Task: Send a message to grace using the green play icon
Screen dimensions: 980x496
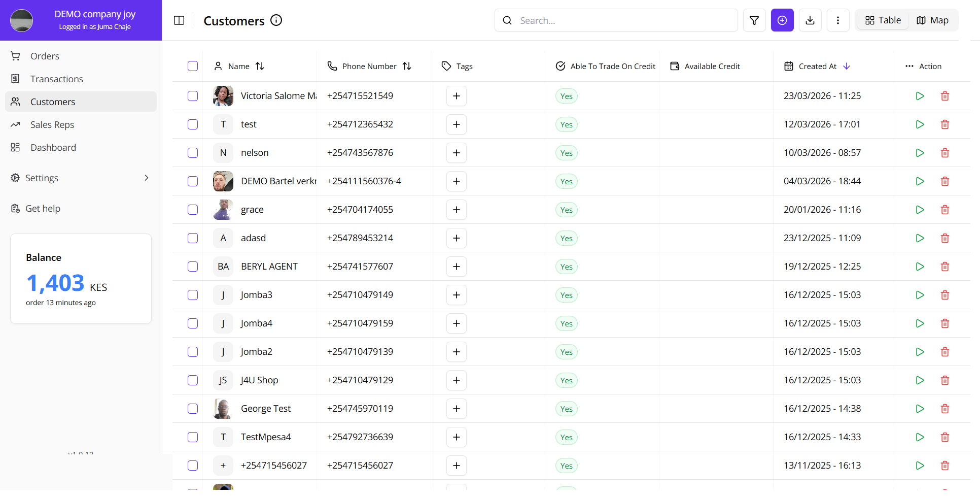Action: click(x=920, y=209)
